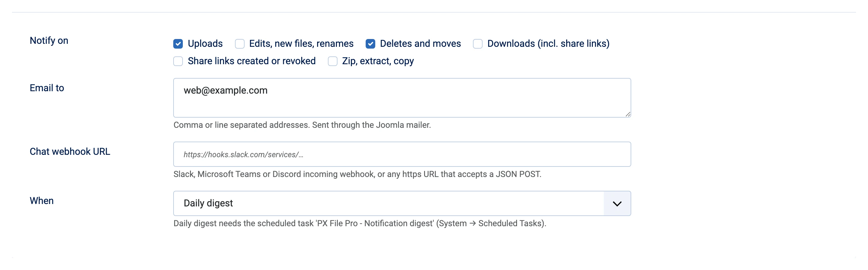Uncheck Deletes and moves checkbox
868x270 pixels.
(x=370, y=44)
